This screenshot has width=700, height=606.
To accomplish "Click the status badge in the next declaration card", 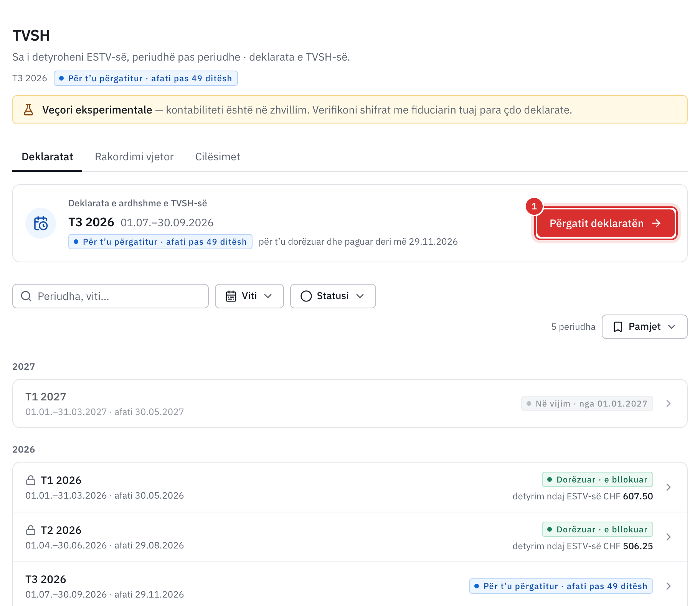I will (160, 242).
